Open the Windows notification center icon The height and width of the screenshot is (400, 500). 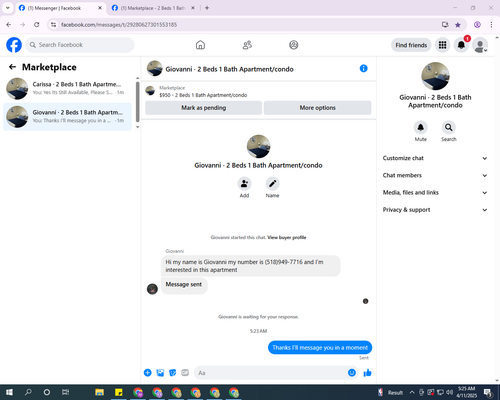(488, 392)
